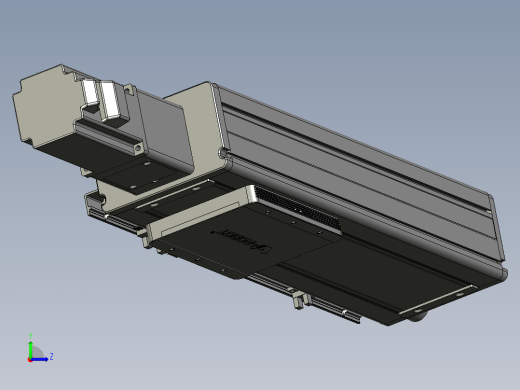This screenshot has width=520, height=390.
Task: Click the blue Z axis arrow of the triad
Action: coord(39,359)
